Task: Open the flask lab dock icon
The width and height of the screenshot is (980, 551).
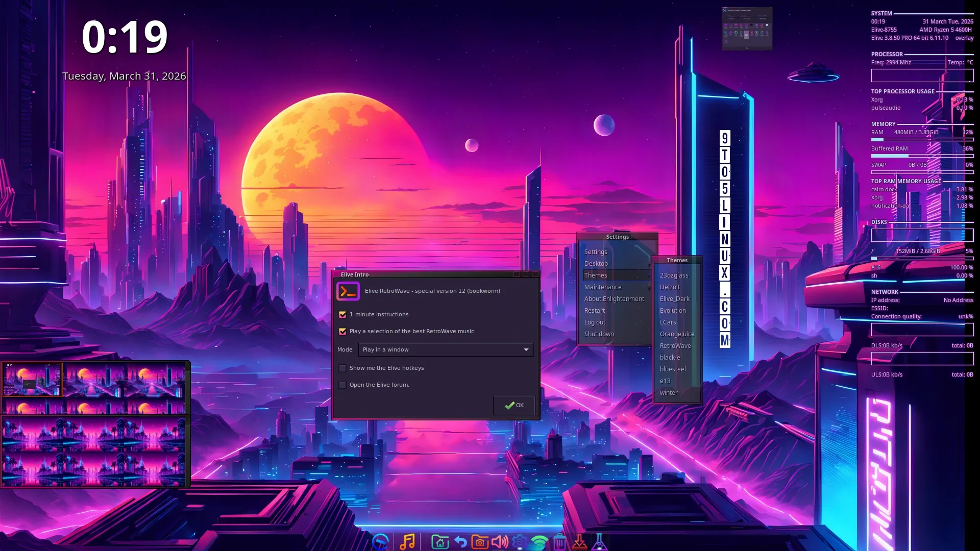Action: [599, 541]
